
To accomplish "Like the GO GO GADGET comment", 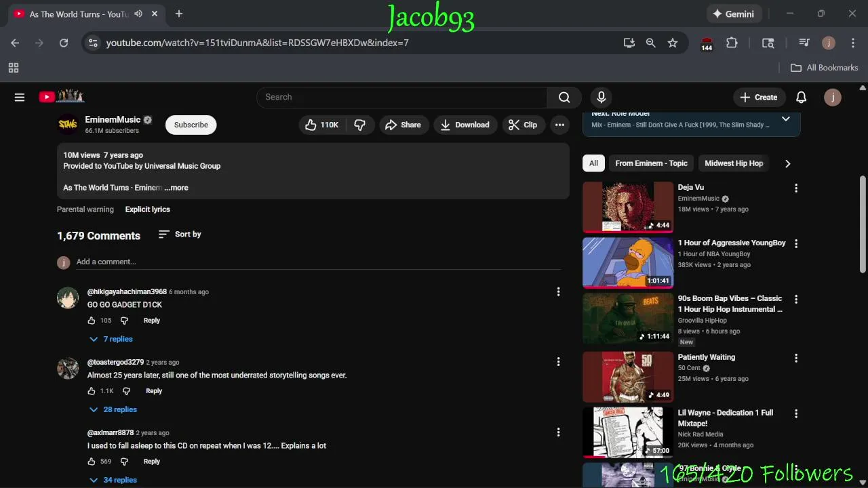I will point(92,321).
